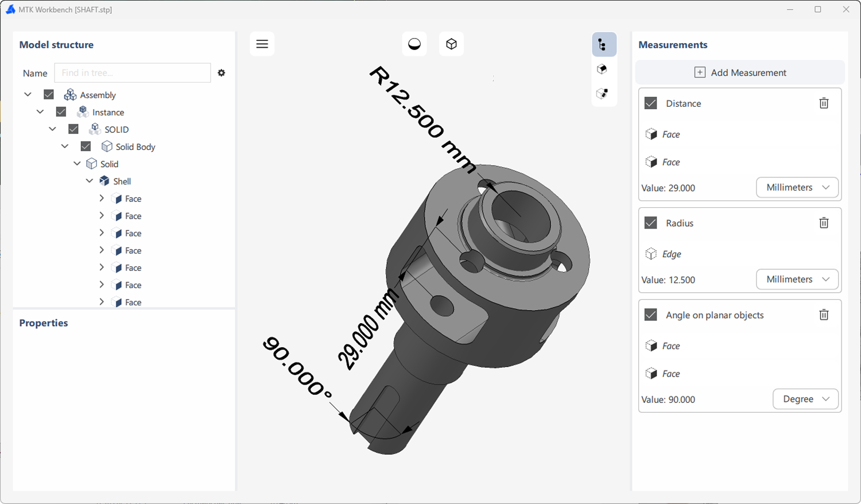Viewport: 861px width, 504px height.
Task: Click the half-filled sphere display mode icon
Action: click(x=414, y=44)
